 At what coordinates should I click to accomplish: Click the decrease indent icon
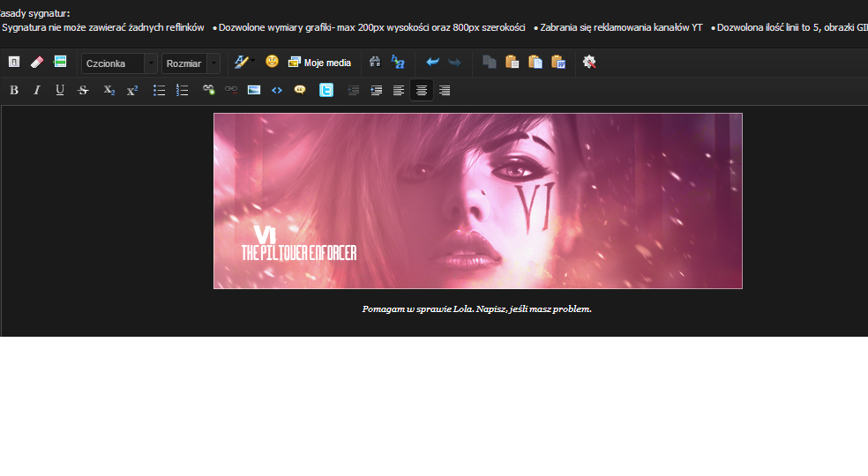353,90
